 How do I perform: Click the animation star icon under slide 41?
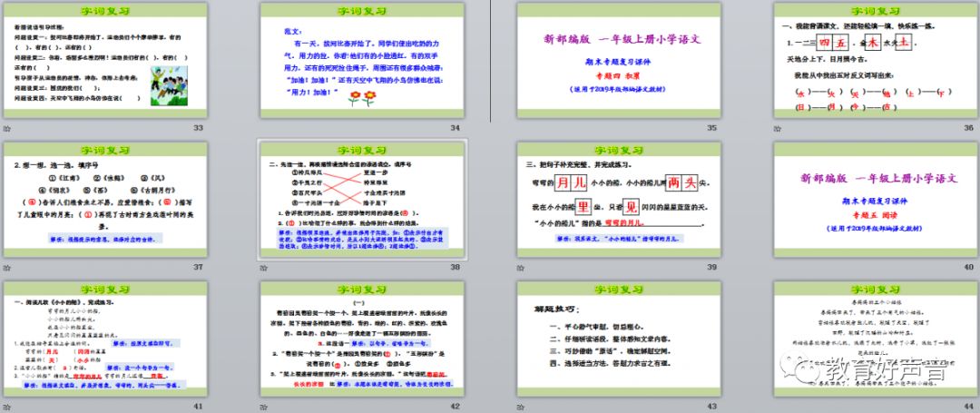click(6, 407)
